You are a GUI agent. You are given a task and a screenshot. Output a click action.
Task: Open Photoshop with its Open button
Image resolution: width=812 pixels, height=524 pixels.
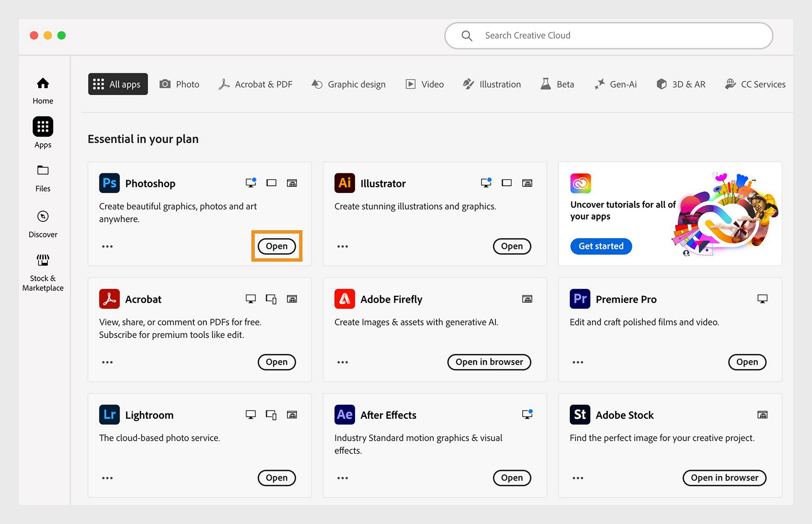click(x=277, y=246)
